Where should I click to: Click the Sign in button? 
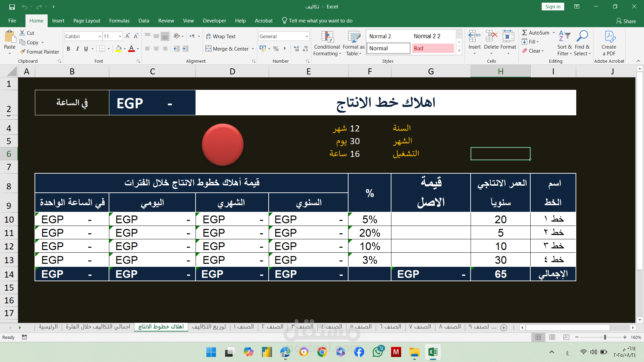tap(552, 7)
